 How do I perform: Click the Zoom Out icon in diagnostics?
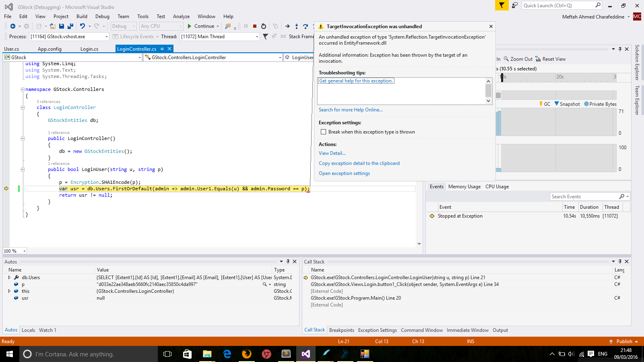[x=506, y=59]
